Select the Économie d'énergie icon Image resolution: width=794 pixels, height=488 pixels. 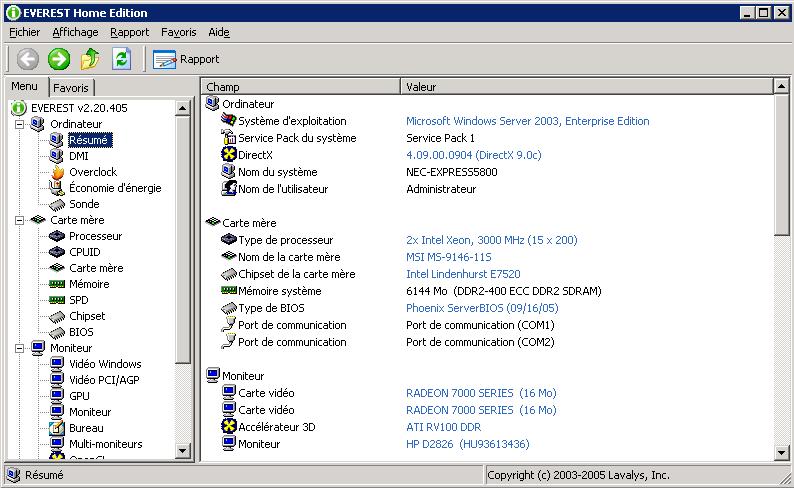click(x=56, y=188)
